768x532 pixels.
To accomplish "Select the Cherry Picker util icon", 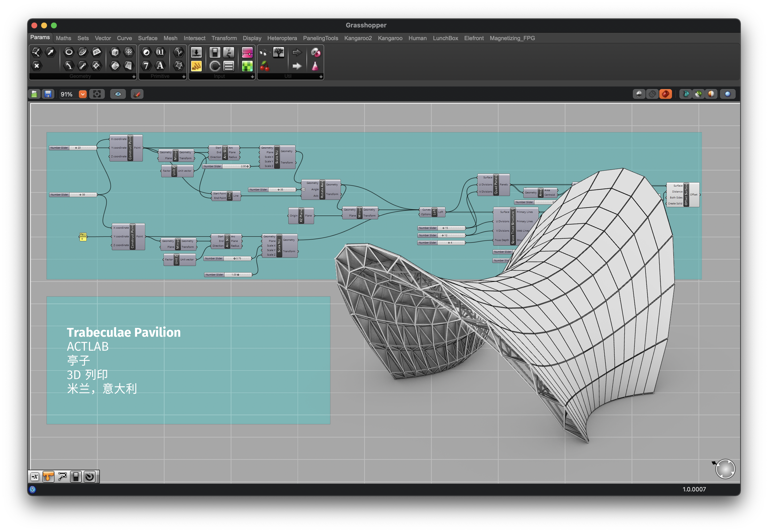I will [x=264, y=66].
